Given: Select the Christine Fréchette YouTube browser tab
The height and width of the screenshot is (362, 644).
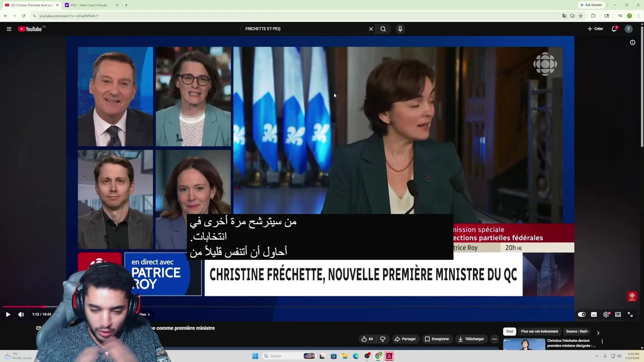Looking at the screenshot, I should pos(31,5).
